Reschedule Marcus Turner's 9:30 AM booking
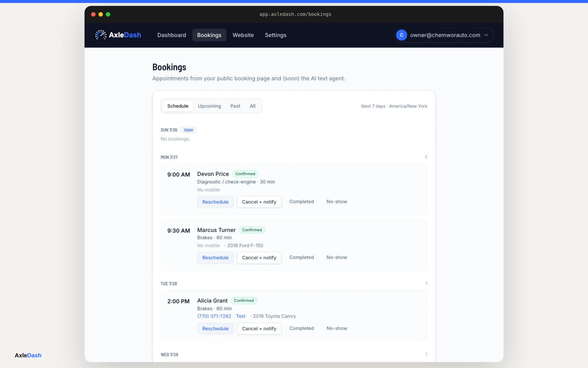The image size is (588, 368). pos(215,257)
